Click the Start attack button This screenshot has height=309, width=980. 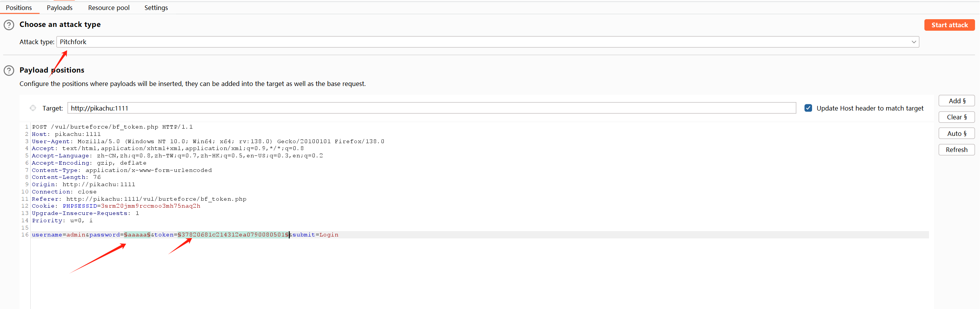point(949,25)
